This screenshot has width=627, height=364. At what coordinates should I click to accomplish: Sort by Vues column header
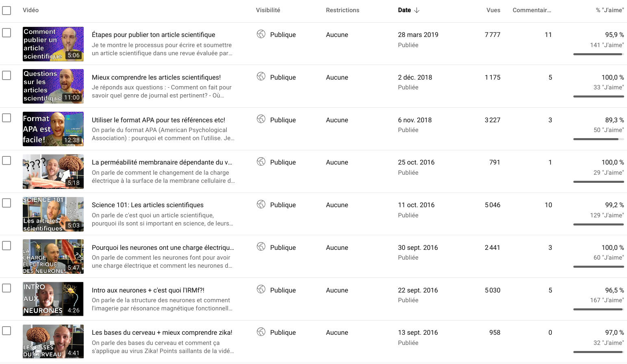click(x=493, y=10)
